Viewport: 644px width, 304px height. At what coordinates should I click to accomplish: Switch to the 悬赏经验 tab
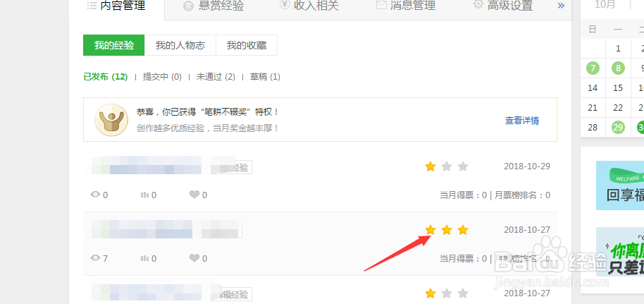pos(213,6)
